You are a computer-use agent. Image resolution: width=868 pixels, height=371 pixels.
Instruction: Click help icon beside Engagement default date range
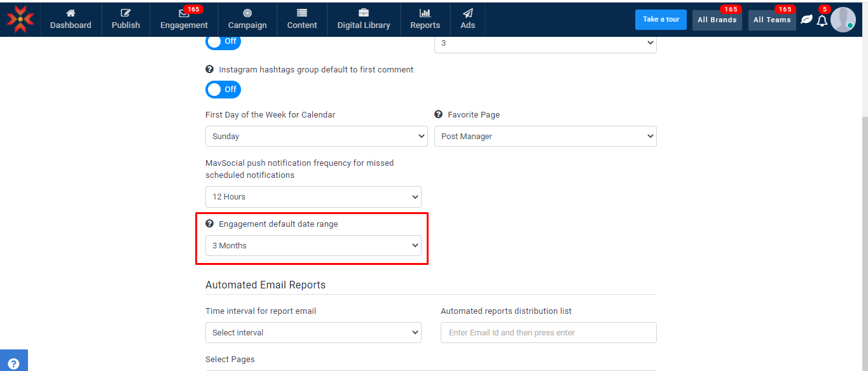coord(209,224)
